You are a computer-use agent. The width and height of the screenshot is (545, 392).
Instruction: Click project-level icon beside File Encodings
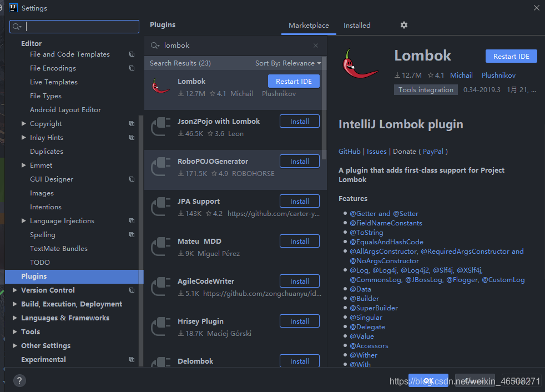coord(132,68)
